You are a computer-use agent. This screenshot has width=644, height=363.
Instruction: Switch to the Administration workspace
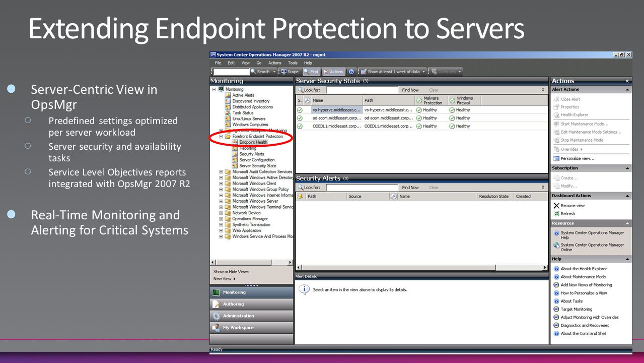[x=251, y=316]
